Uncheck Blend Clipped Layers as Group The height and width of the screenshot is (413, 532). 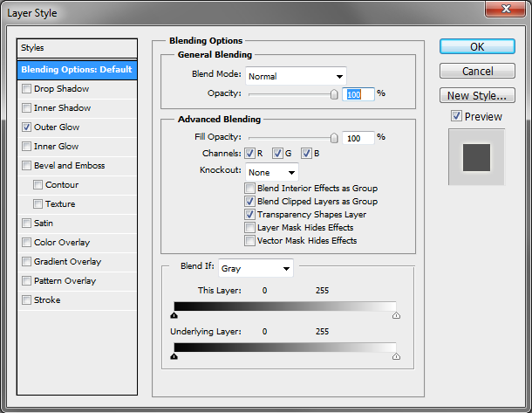pyautogui.click(x=249, y=202)
